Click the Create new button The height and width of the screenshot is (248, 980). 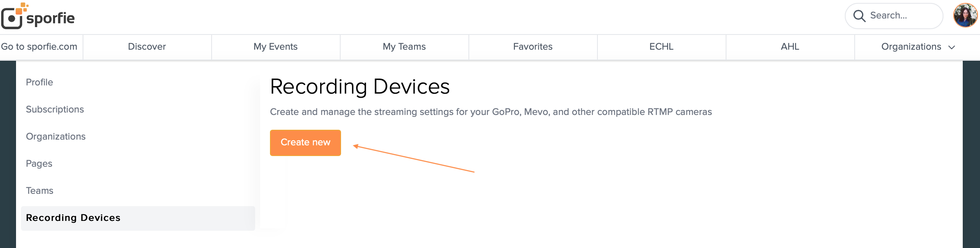pyautogui.click(x=305, y=142)
